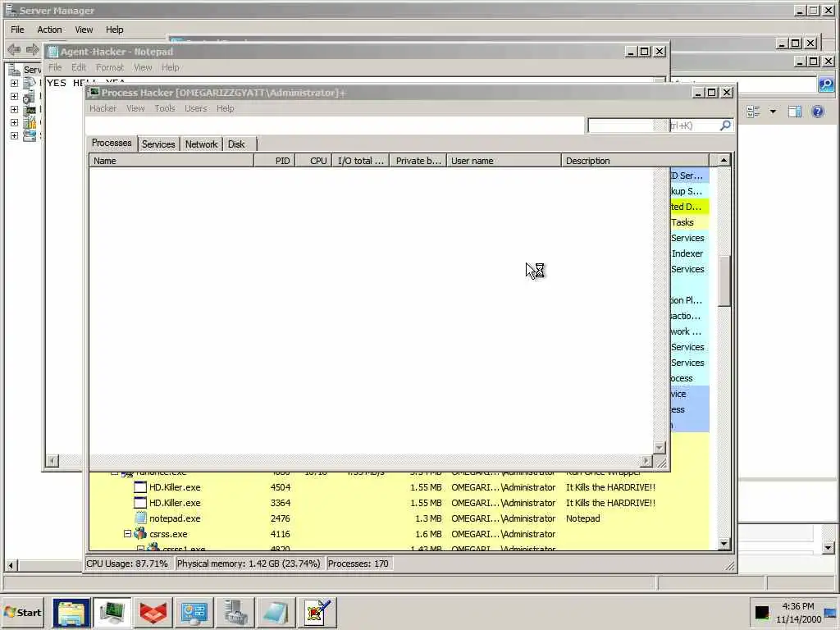Viewport: 840px width, 630px height.
Task: Open Windows Explorer from the taskbar
Action: click(x=71, y=612)
